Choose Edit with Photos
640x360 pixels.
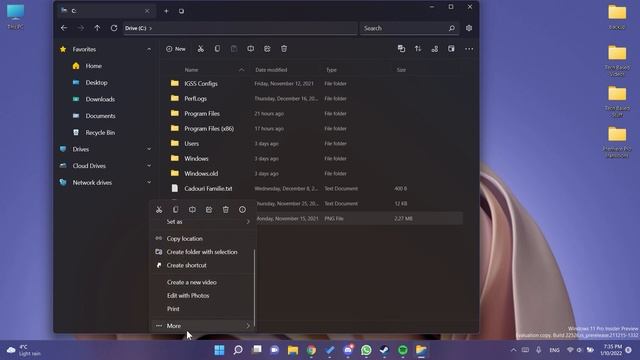point(202,296)
